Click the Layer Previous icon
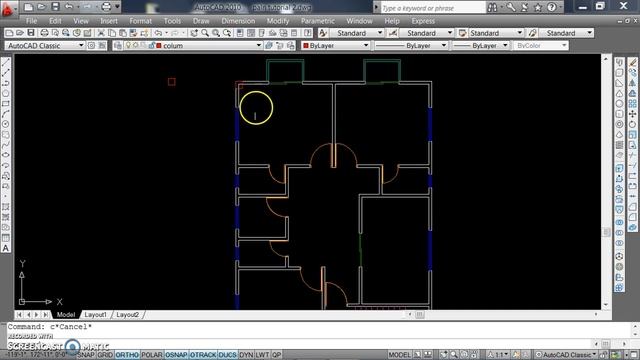This screenshot has width=640, height=360. pos(279,46)
